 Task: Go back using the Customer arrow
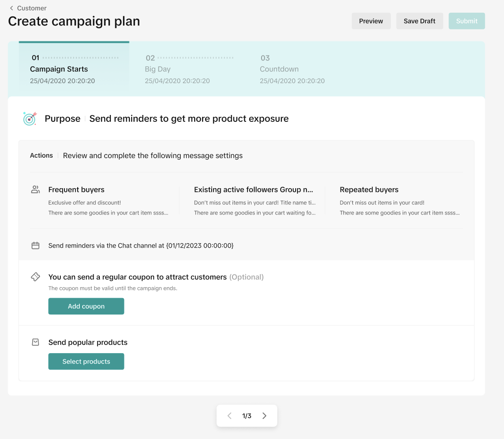(x=11, y=8)
